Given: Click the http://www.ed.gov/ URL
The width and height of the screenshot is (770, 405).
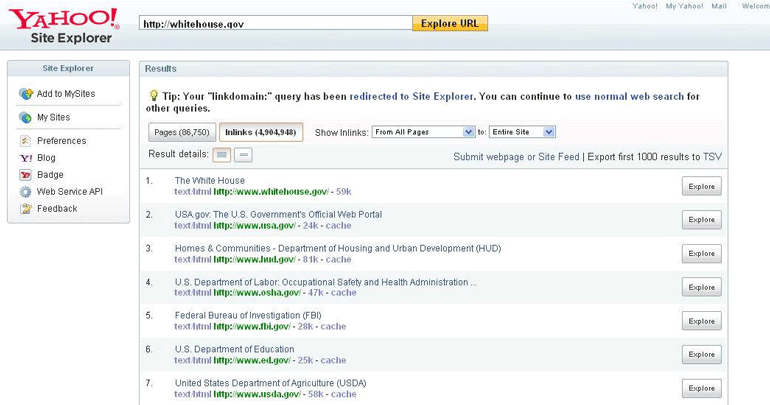Looking at the screenshot, I should (252, 361).
